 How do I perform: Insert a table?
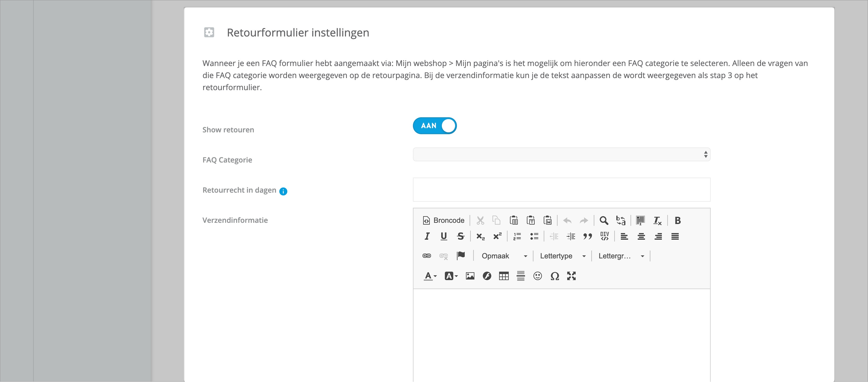[x=504, y=276]
